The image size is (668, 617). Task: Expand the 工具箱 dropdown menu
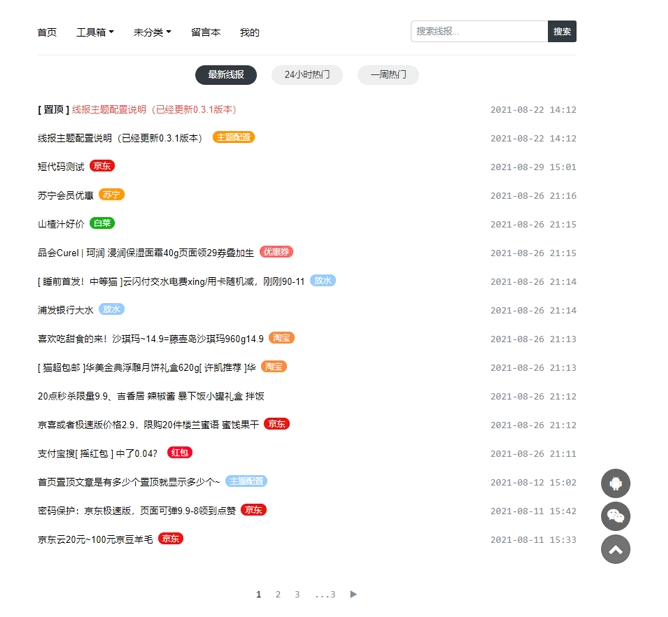coord(95,32)
